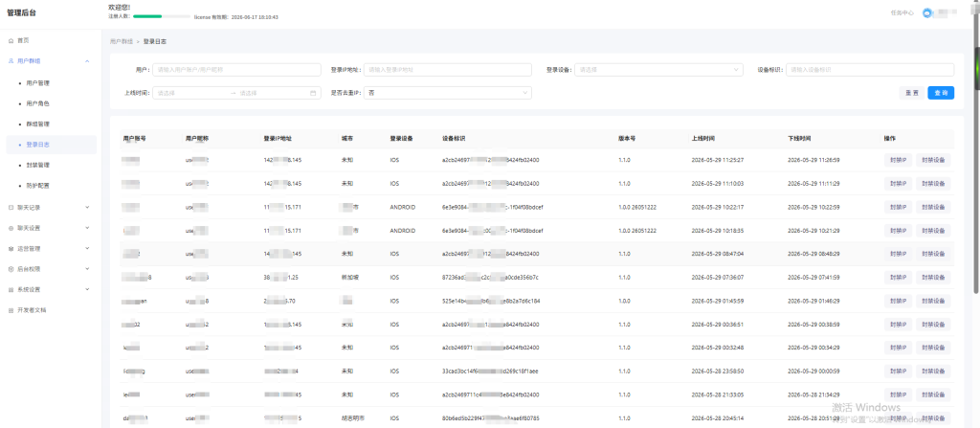This screenshot has width=980, height=428.
Task: Click the blue 查询 button
Action: pos(941,93)
